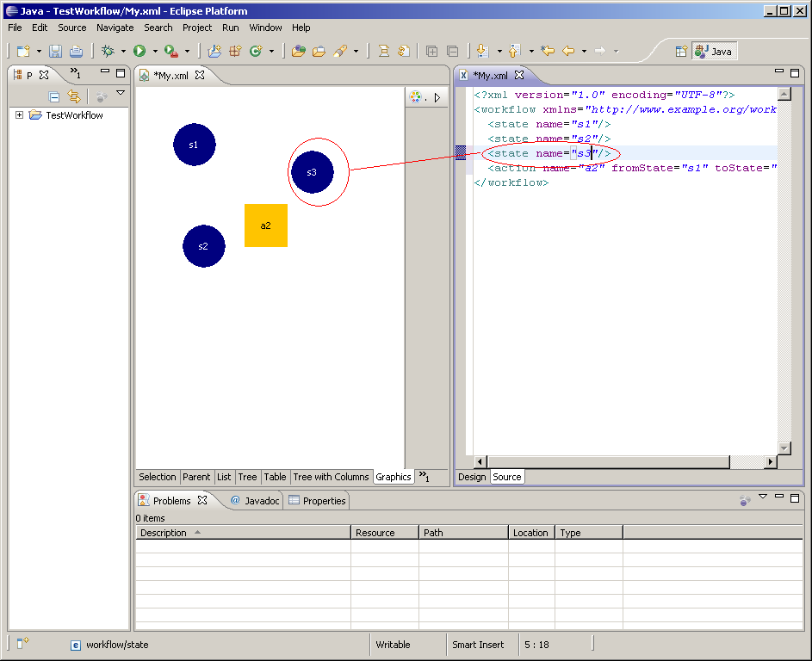Viewport: 812px width, 661px height.
Task: Switch to the Design tab of the XML editor
Action: pyautogui.click(x=472, y=477)
